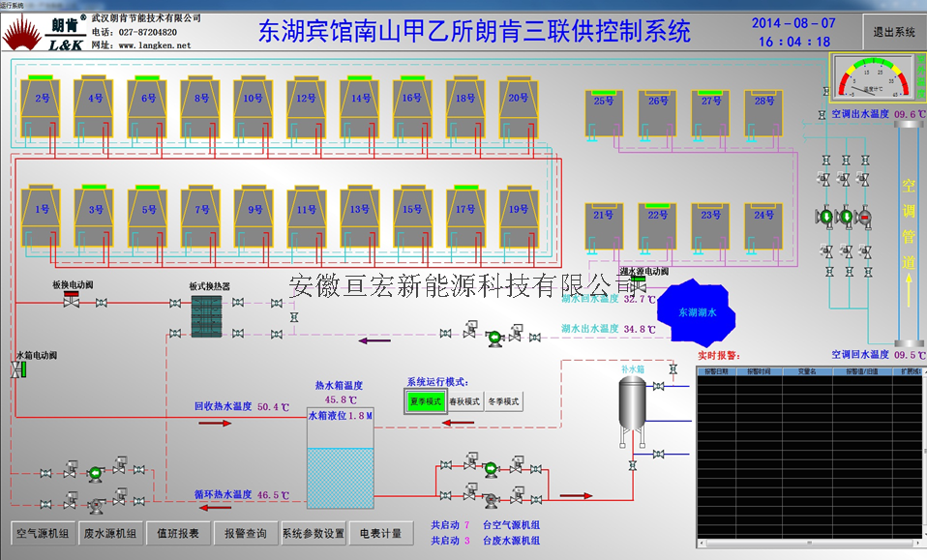The width and height of the screenshot is (927, 560).
Task: Select air source unit 1号
Action: pyautogui.click(x=41, y=216)
